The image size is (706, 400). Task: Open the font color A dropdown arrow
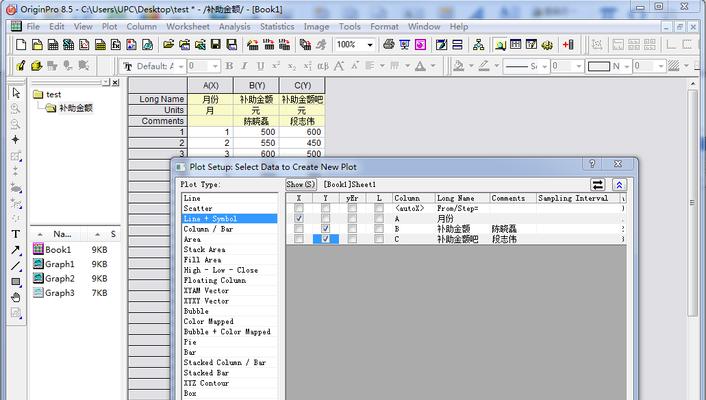(x=433, y=66)
